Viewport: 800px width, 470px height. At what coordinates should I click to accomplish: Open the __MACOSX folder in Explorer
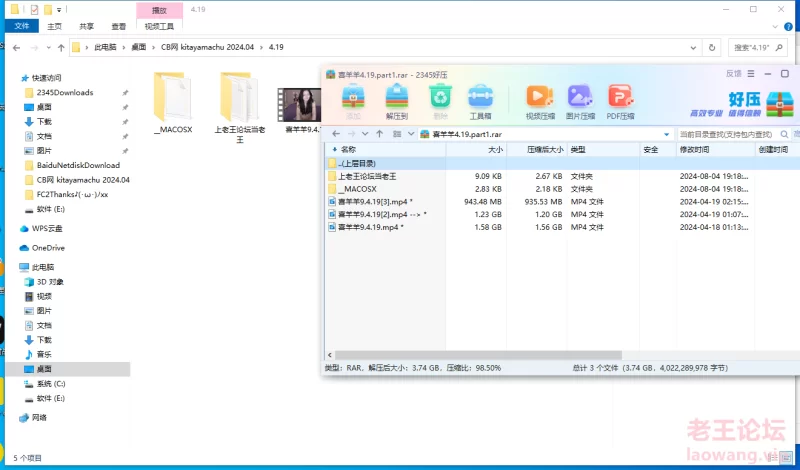(x=172, y=103)
